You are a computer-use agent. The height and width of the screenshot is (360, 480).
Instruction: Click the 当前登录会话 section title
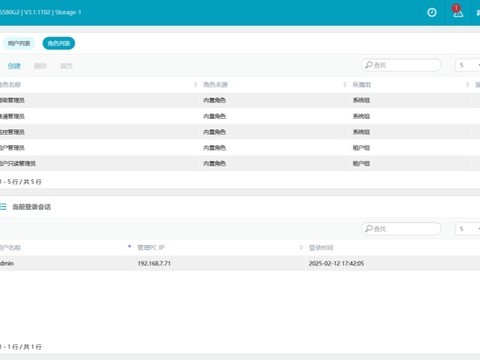coord(32,207)
